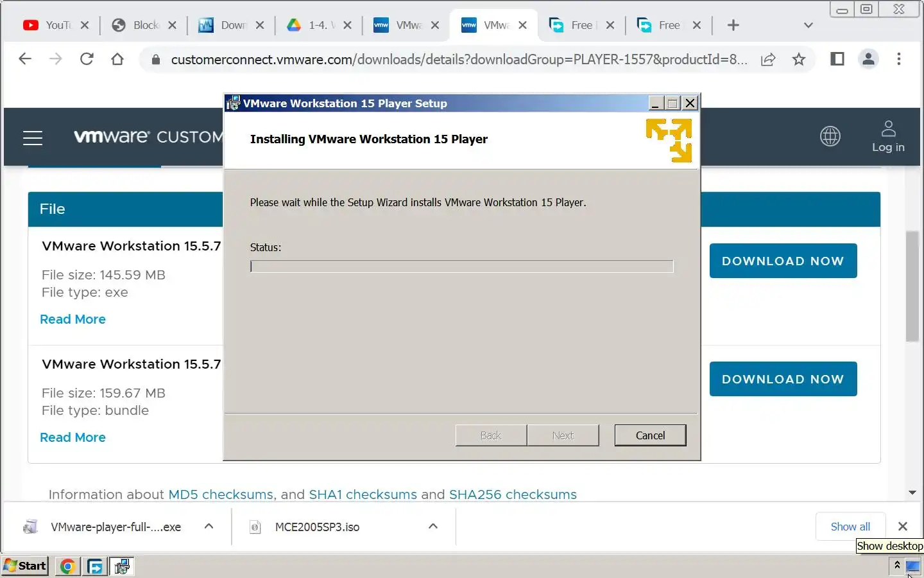Click Log in on VMware site
Image resolution: width=924 pixels, height=578 pixels.
pos(888,137)
